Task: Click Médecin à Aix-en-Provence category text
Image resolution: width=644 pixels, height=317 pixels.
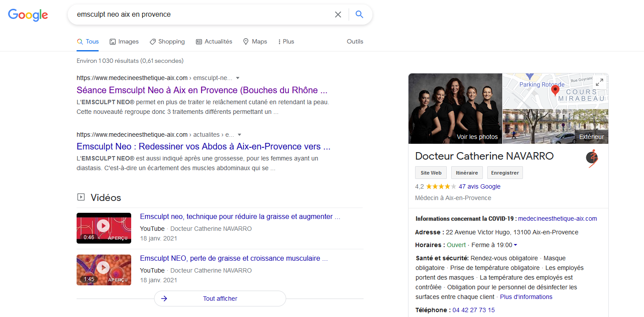Action: [x=453, y=198]
